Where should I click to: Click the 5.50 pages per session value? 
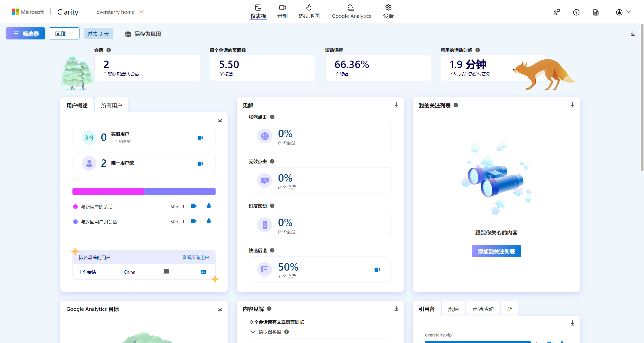(x=229, y=64)
